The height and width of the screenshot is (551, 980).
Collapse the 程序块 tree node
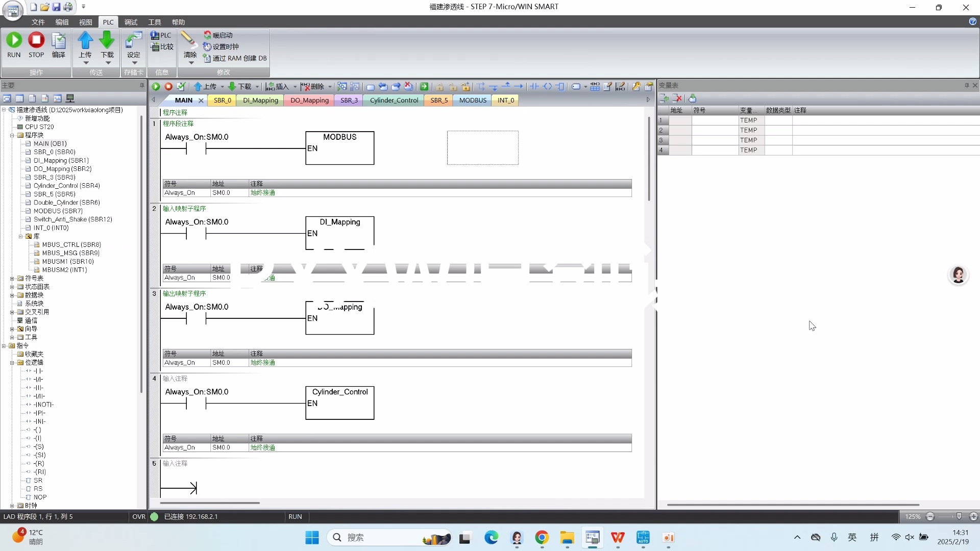(12, 135)
